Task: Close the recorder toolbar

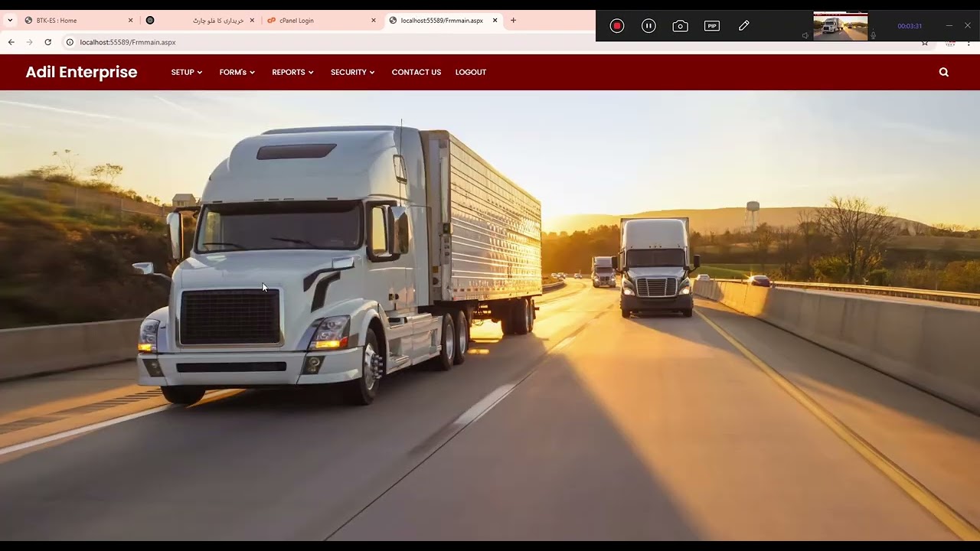Action: point(968,26)
